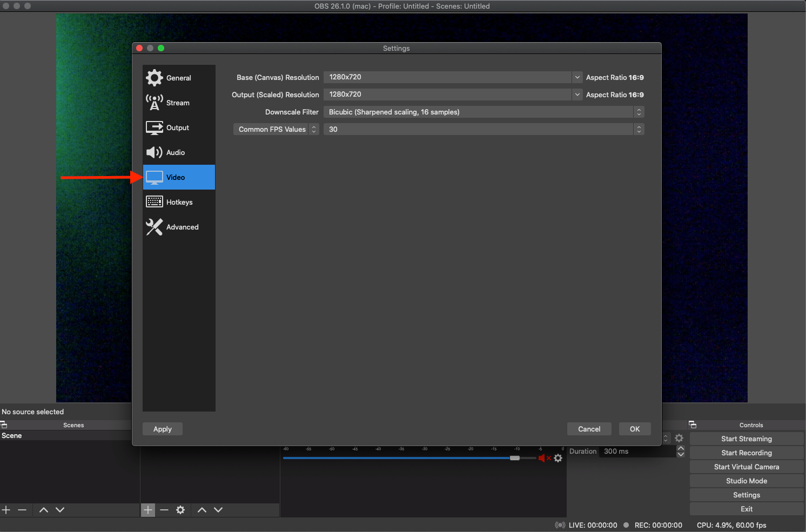The height and width of the screenshot is (532, 806).
Task: Open the Advanced tools icon
Action: coord(155,227)
